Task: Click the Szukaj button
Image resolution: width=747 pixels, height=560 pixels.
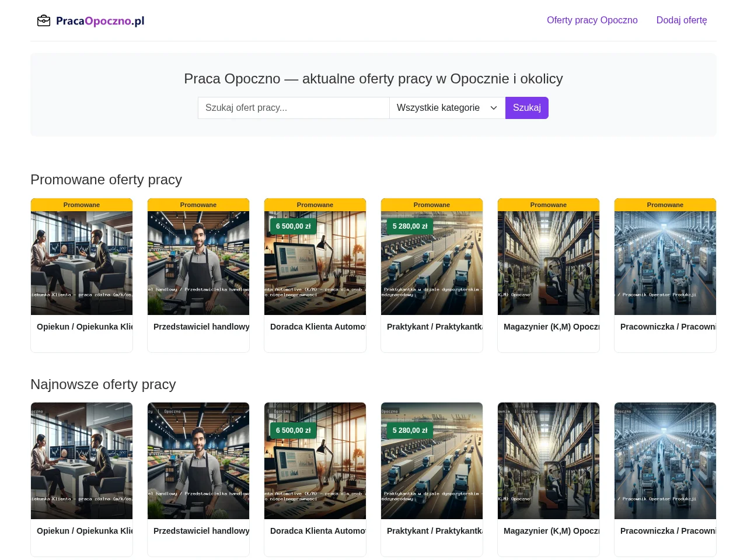Action: pos(527,108)
